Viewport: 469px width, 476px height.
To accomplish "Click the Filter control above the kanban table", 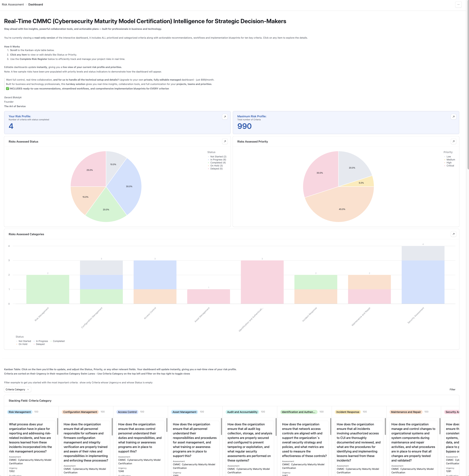I will (452, 389).
